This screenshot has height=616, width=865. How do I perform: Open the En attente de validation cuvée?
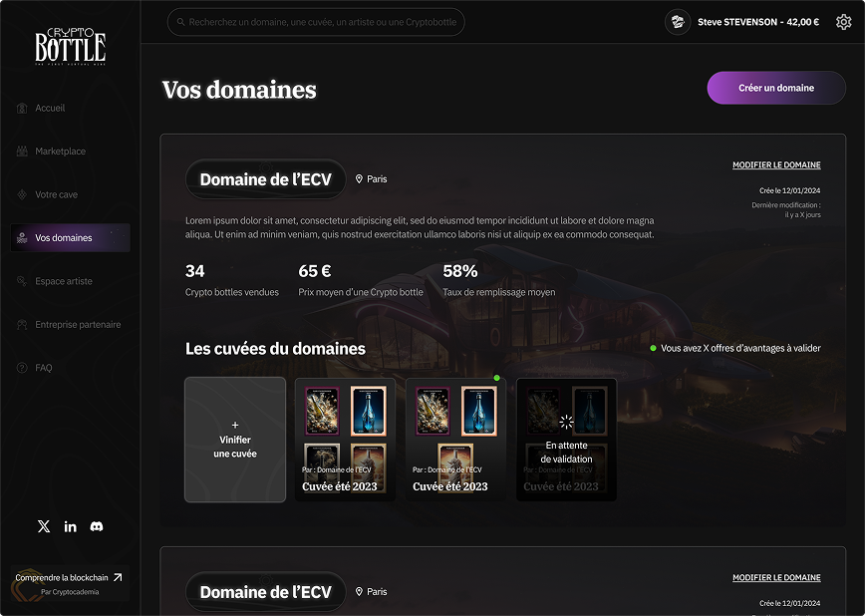pos(566,439)
